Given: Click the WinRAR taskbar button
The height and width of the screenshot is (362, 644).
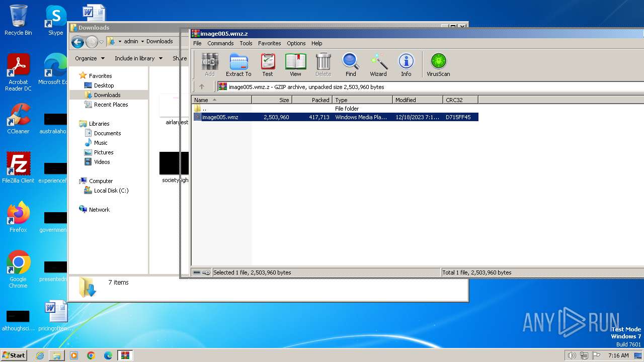Looking at the screenshot, I should tap(125, 355).
